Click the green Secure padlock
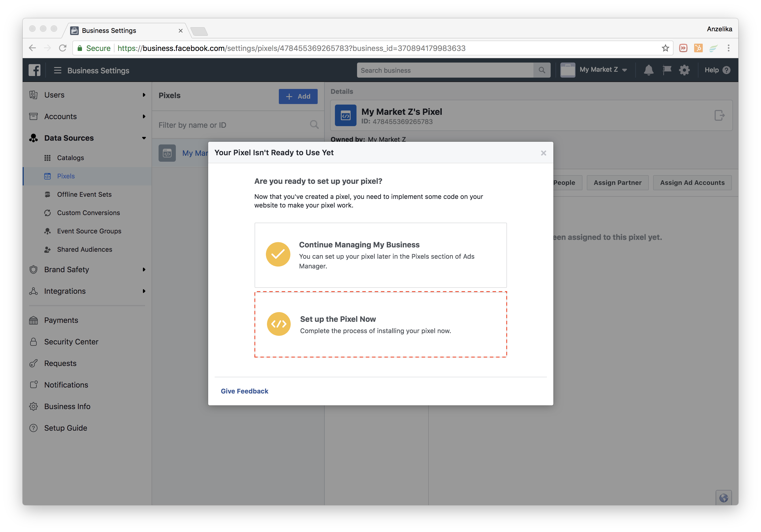 coord(80,48)
